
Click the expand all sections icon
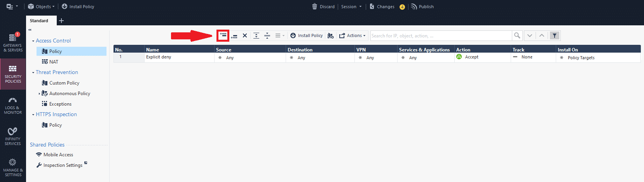256,35
